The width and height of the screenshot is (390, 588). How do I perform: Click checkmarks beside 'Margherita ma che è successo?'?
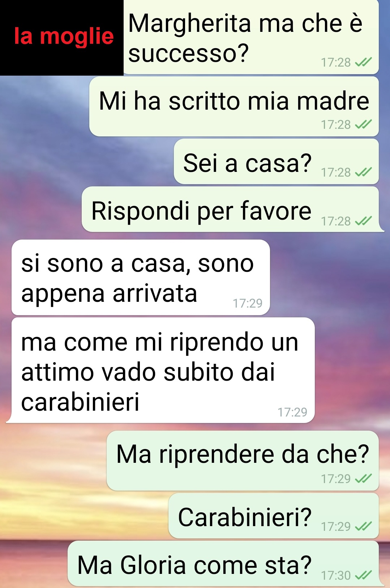point(363,62)
